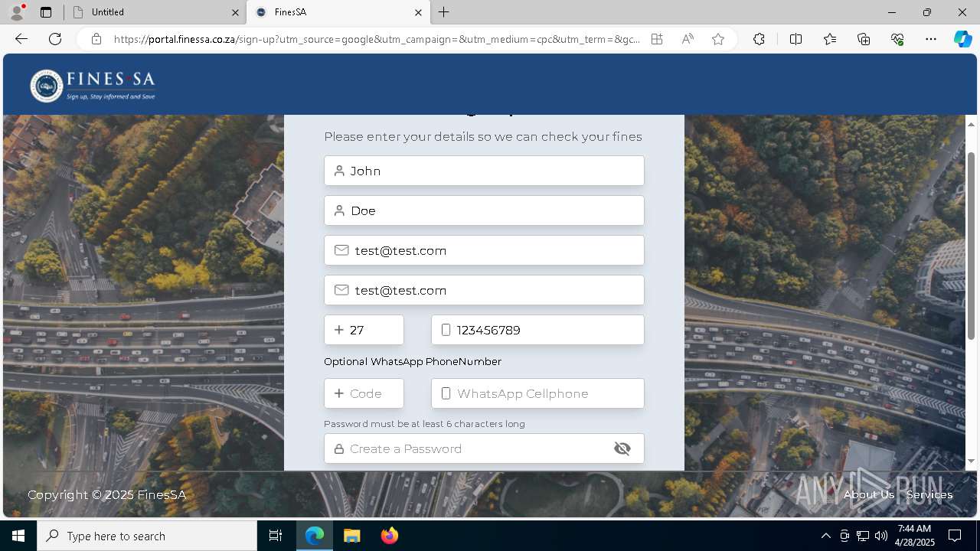Open Browser essentials heart icon

[x=897, y=39]
